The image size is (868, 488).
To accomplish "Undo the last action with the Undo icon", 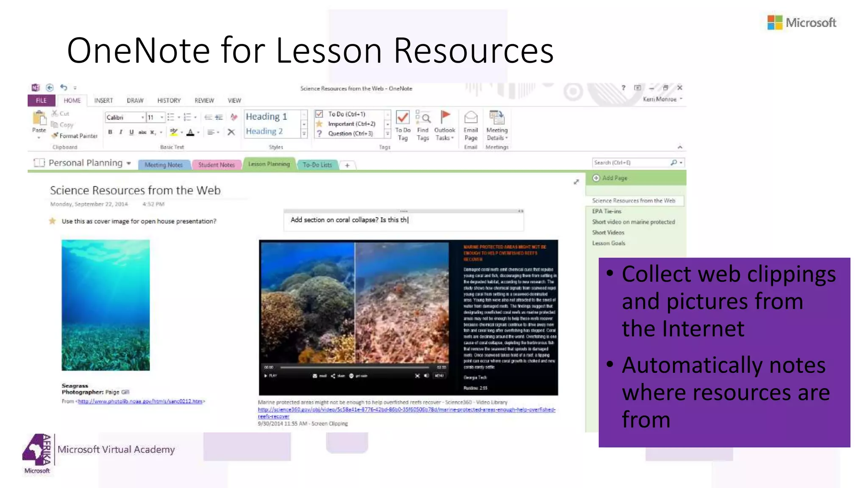I will click(x=64, y=87).
